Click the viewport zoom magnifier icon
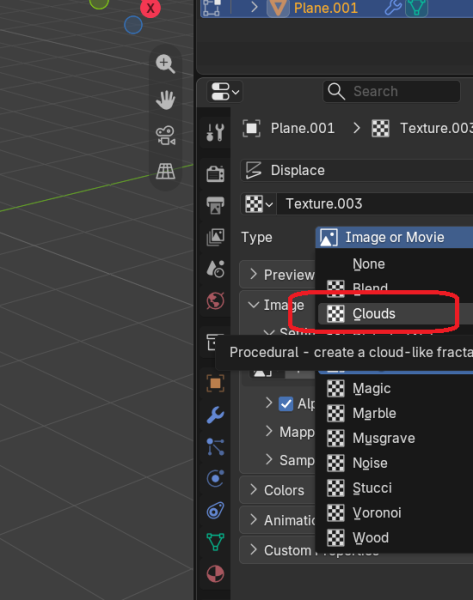The width and height of the screenshot is (473, 600). coord(165,64)
